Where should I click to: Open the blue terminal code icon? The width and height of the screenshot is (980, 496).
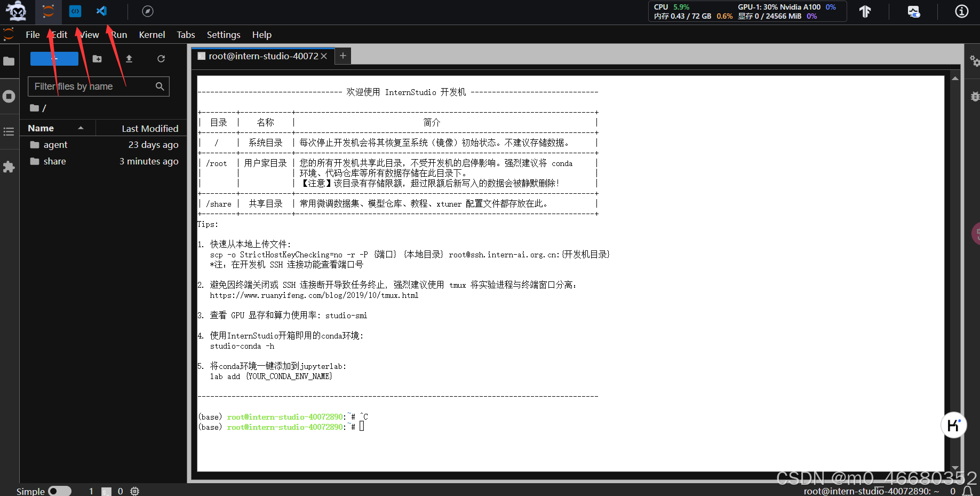(x=75, y=11)
